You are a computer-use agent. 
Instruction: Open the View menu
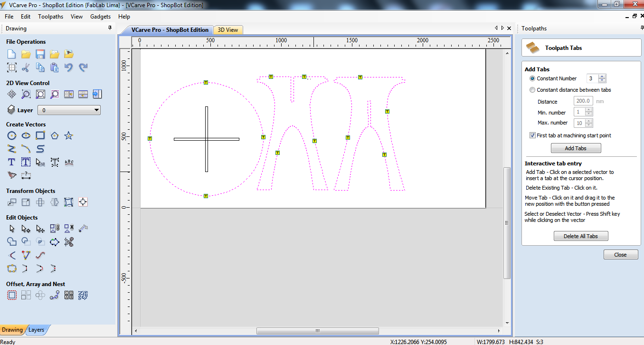pos(76,17)
